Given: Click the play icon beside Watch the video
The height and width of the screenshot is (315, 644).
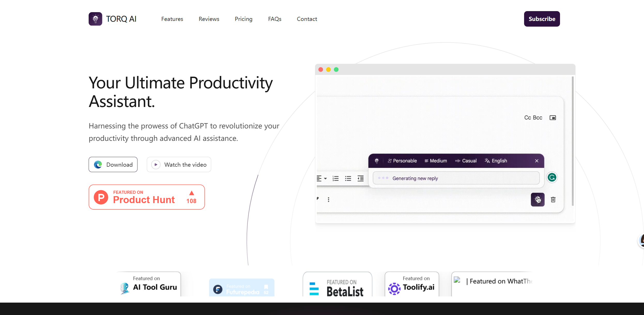Looking at the screenshot, I should click(156, 165).
